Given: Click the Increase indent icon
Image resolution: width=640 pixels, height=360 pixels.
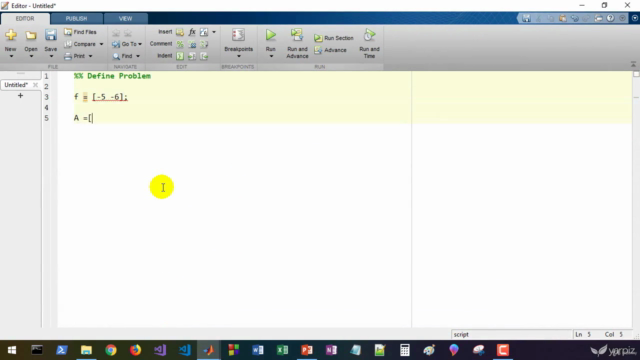Looking at the screenshot, I should 192,56.
